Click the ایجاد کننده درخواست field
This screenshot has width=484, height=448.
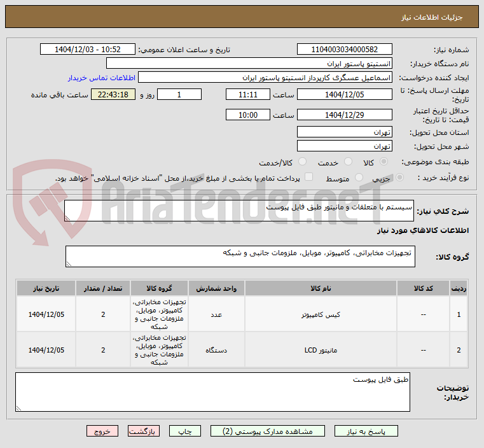(265, 78)
